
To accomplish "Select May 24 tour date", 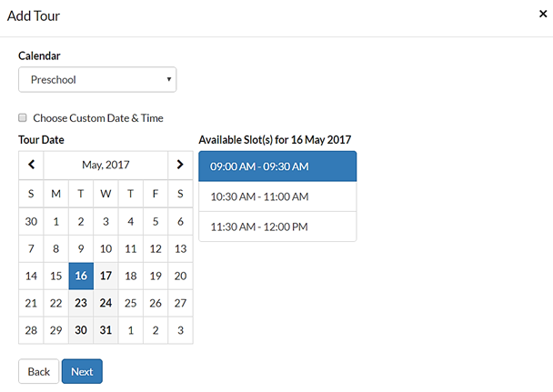I will [106, 303].
